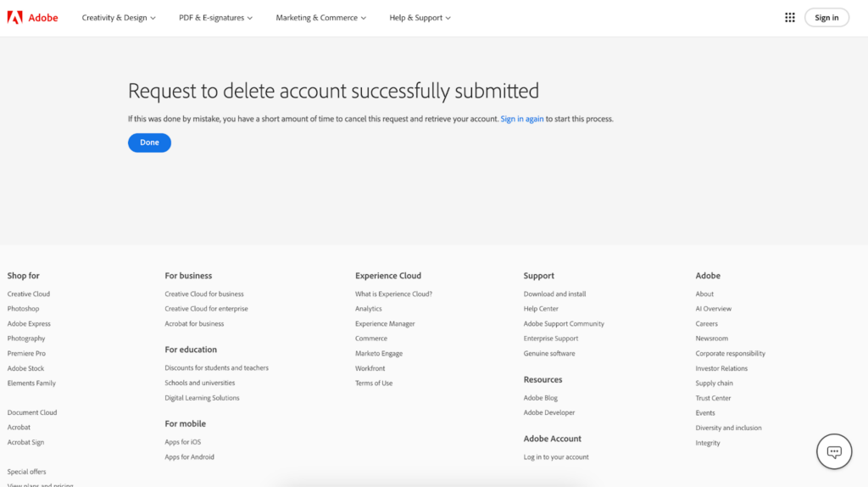Expand the Creativity & Design dropdown
Image resolution: width=868 pixels, height=487 pixels.
click(x=119, y=18)
